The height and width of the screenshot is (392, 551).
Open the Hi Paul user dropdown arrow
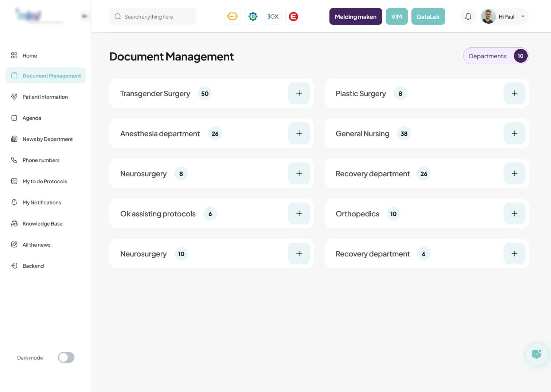point(523,16)
